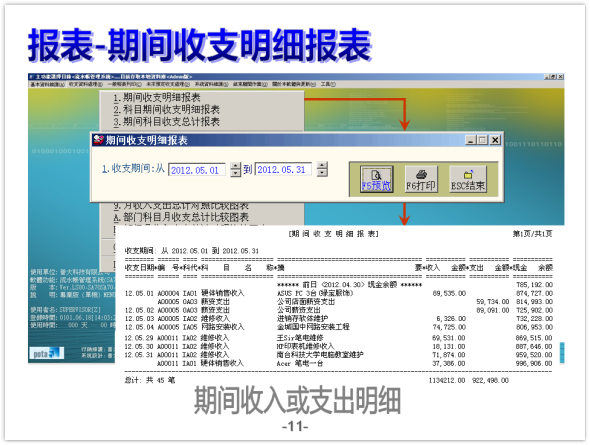Select menu entry 3.期间科目收支总计报表
Screen dimensions: 590x445
(166, 122)
